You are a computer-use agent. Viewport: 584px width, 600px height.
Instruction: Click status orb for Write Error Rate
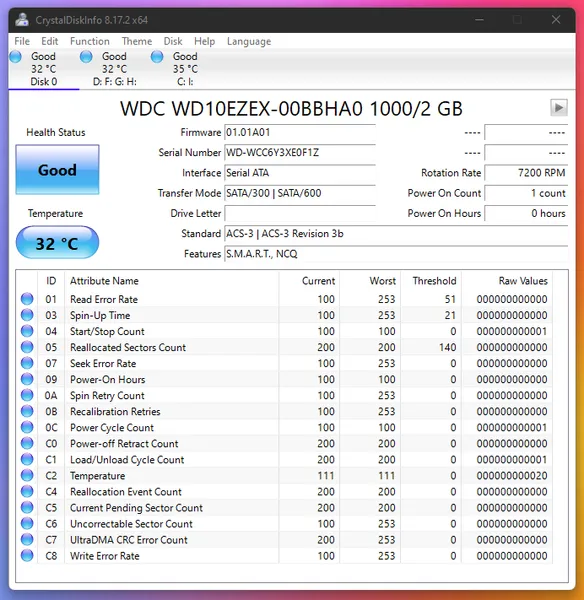point(27,556)
